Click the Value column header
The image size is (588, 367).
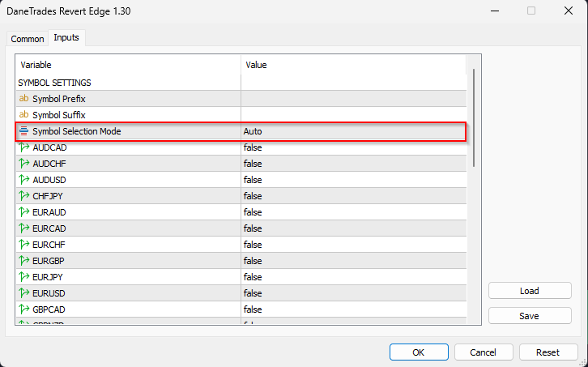click(354, 65)
